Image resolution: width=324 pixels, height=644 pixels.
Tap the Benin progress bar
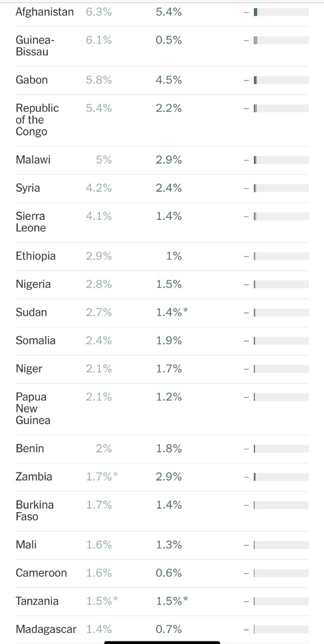coord(281,448)
